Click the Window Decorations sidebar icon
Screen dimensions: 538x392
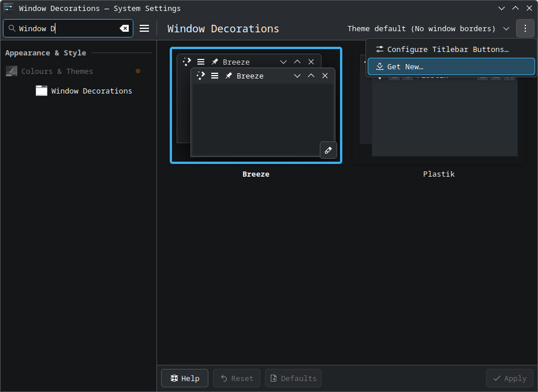[42, 91]
